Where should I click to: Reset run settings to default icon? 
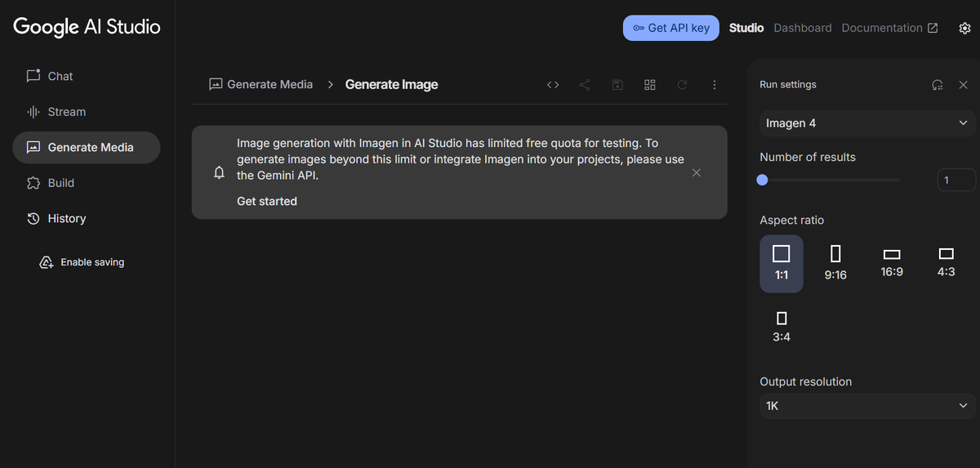point(938,84)
